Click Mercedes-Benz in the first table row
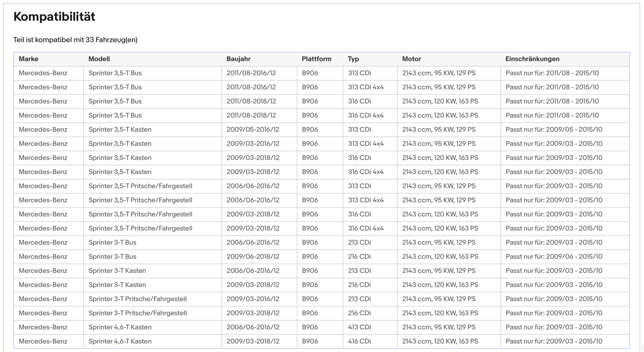The image size is (644, 352). (x=43, y=73)
